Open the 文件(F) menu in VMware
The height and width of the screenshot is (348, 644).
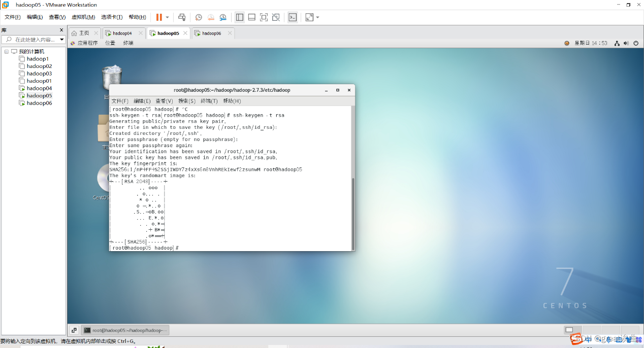pos(13,17)
